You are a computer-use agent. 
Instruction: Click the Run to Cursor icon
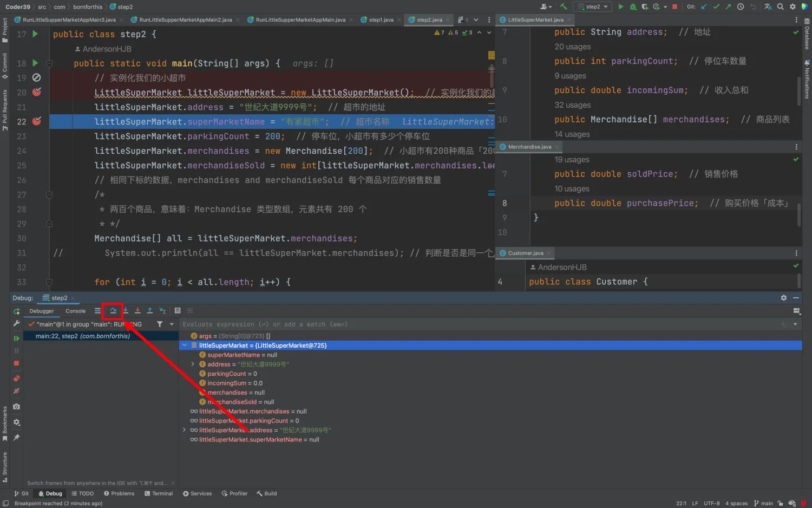[x=162, y=311]
